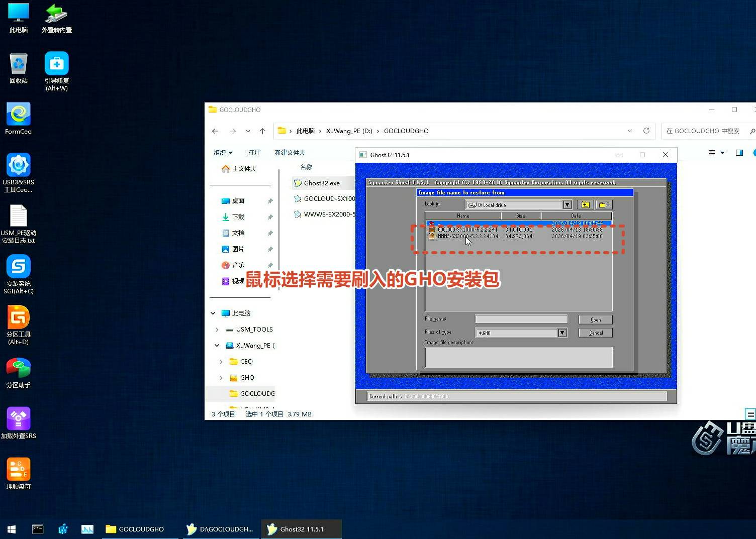Collapse the 此电脑 tree node

click(x=213, y=313)
